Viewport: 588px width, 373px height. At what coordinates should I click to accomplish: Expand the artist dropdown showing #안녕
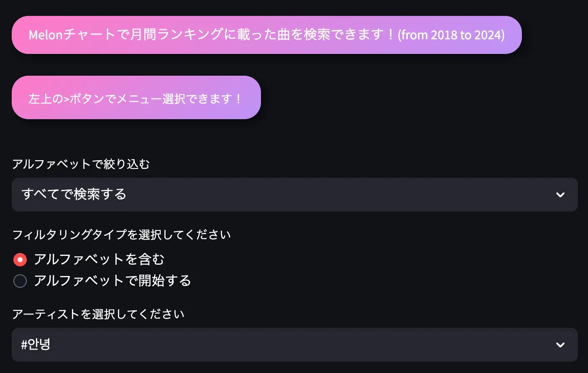point(293,345)
